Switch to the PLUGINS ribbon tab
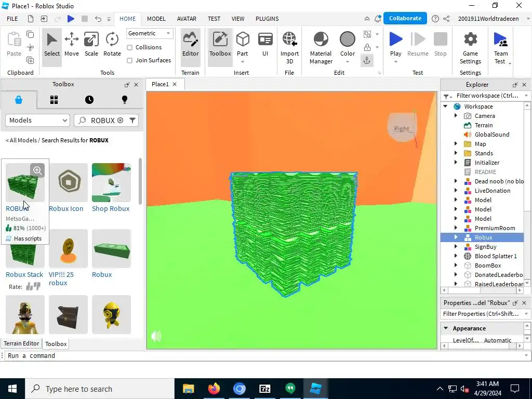The image size is (532, 399). tap(267, 19)
